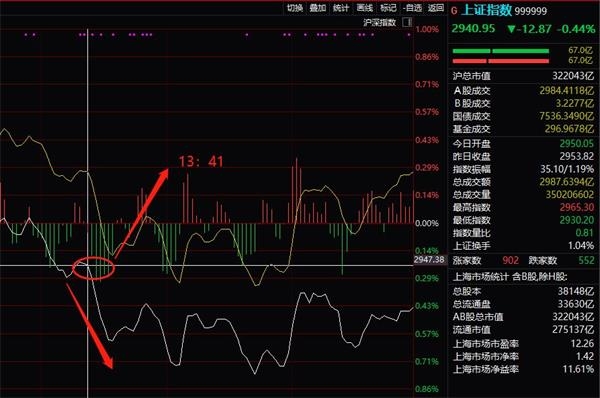Select the 上证指数 title
600x398 pixels.
coord(486,10)
